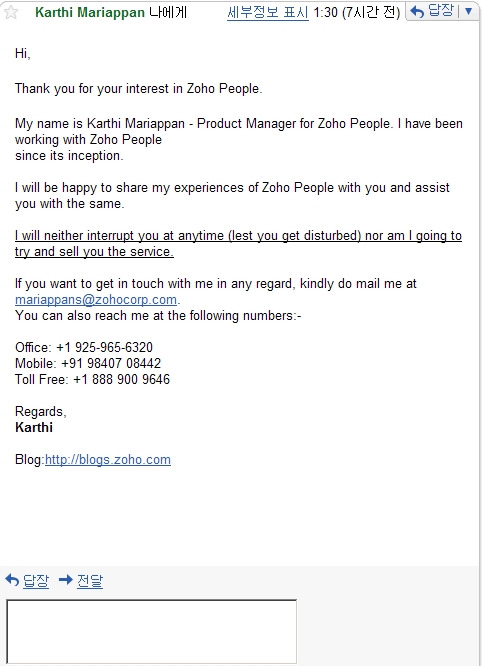Click the reply arrow icon at top right
The image size is (482, 666).
(x=417, y=12)
